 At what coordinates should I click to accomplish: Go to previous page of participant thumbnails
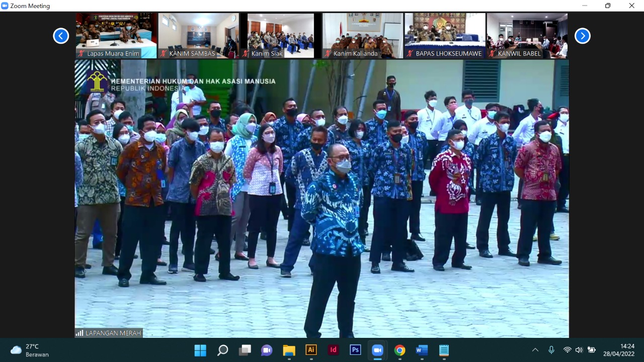pos(61,36)
